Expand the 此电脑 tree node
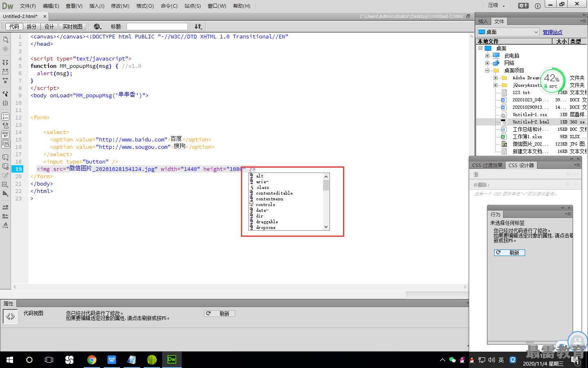Viewport: 588px width, 368px height. 487,56
